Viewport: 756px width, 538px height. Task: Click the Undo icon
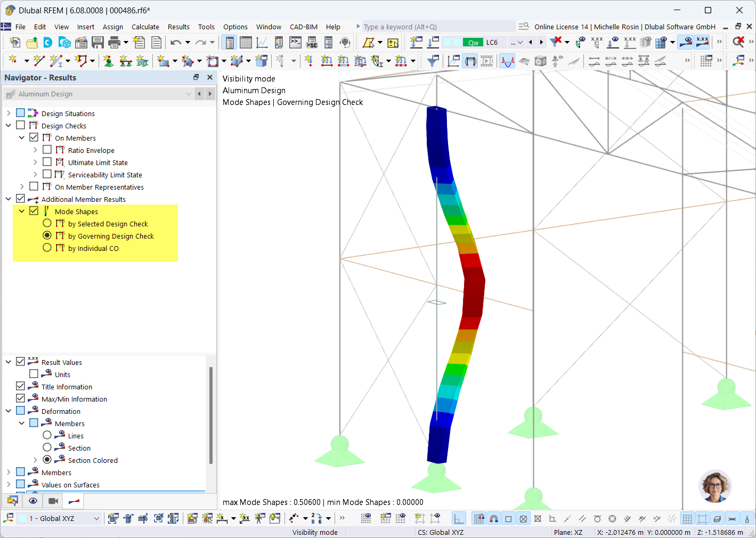coord(176,42)
